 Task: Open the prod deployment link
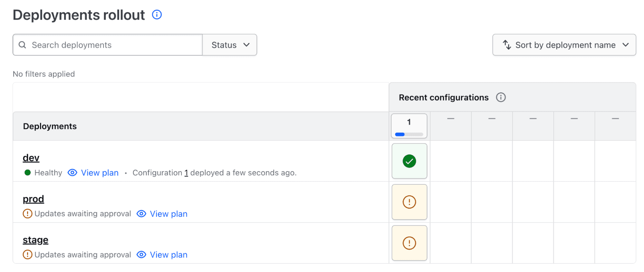[33, 199]
